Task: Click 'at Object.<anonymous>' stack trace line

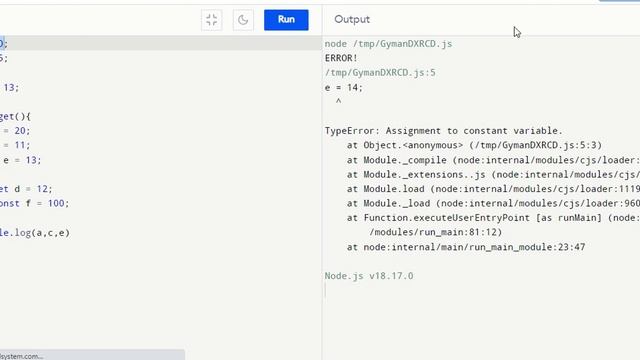Action: point(474,145)
